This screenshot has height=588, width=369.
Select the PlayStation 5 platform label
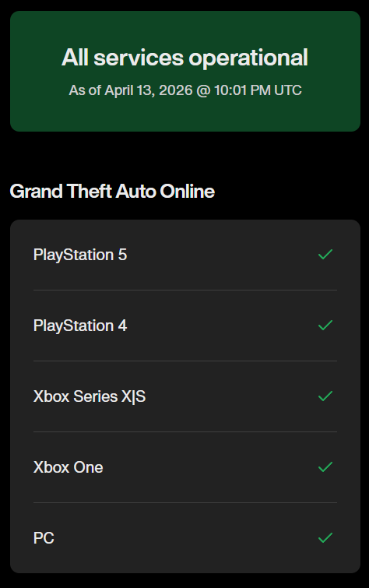click(80, 255)
